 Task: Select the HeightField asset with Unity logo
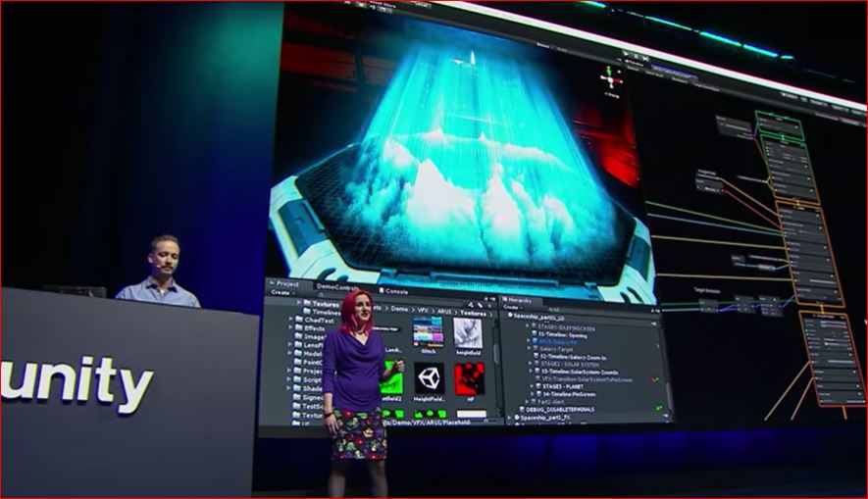(430, 378)
